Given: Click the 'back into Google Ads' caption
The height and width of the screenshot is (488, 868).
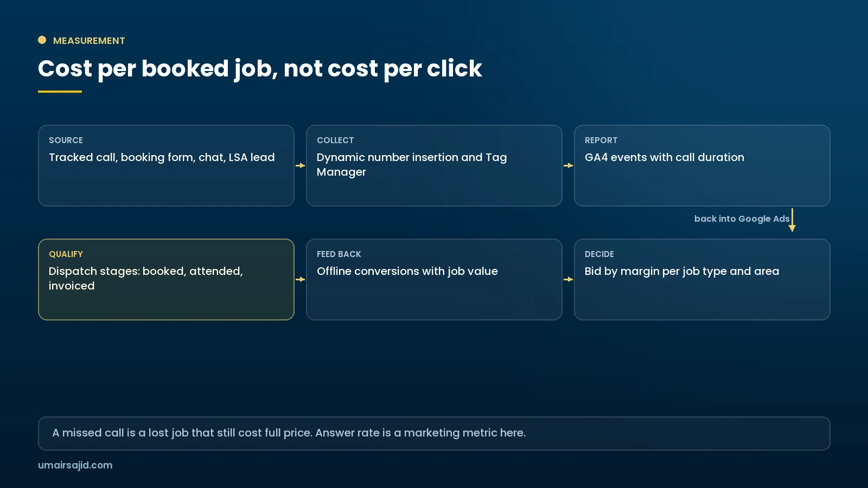Looking at the screenshot, I should tap(742, 219).
